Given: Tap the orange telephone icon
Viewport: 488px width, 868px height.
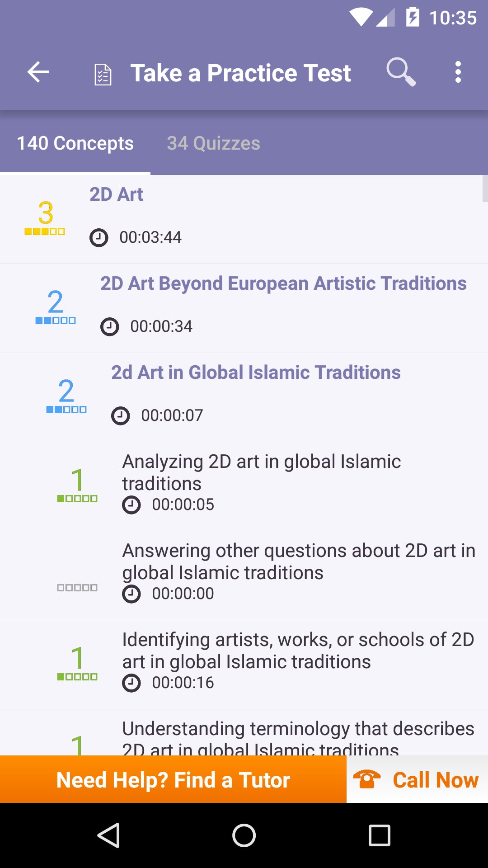Looking at the screenshot, I should [367, 779].
